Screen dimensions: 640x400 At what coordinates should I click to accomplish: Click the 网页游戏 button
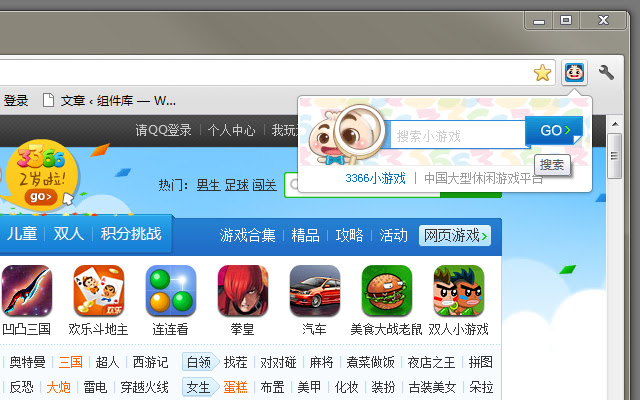tap(455, 236)
